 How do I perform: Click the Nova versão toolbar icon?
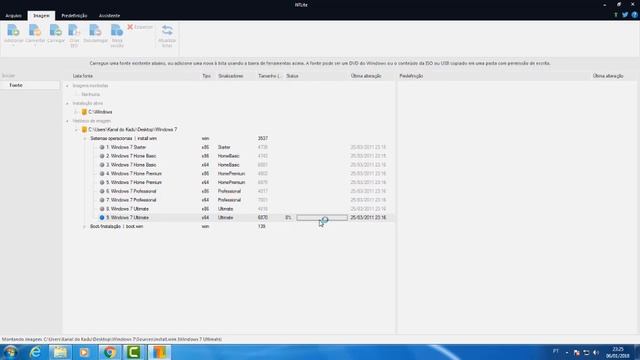coord(117,30)
